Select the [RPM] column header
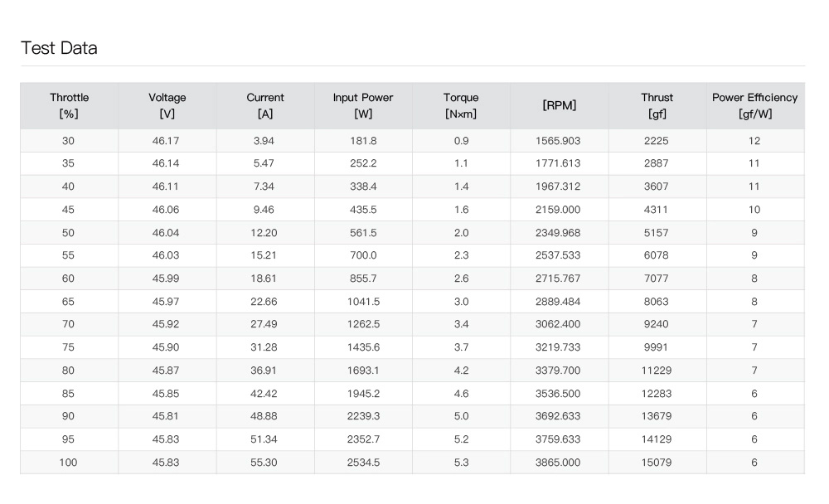Image resolution: width=829 pixels, height=504 pixels. click(559, 105)
